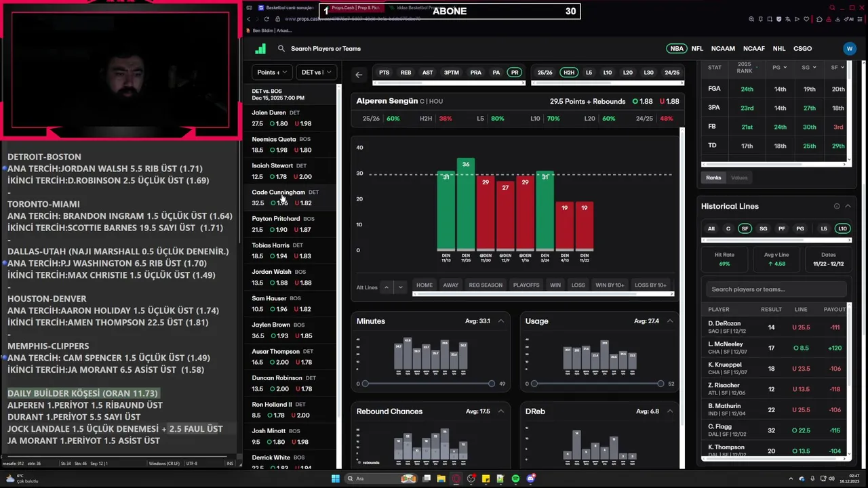
Task: Open the Basketbol canlı sonuçları browser tab
Action: 286,7
